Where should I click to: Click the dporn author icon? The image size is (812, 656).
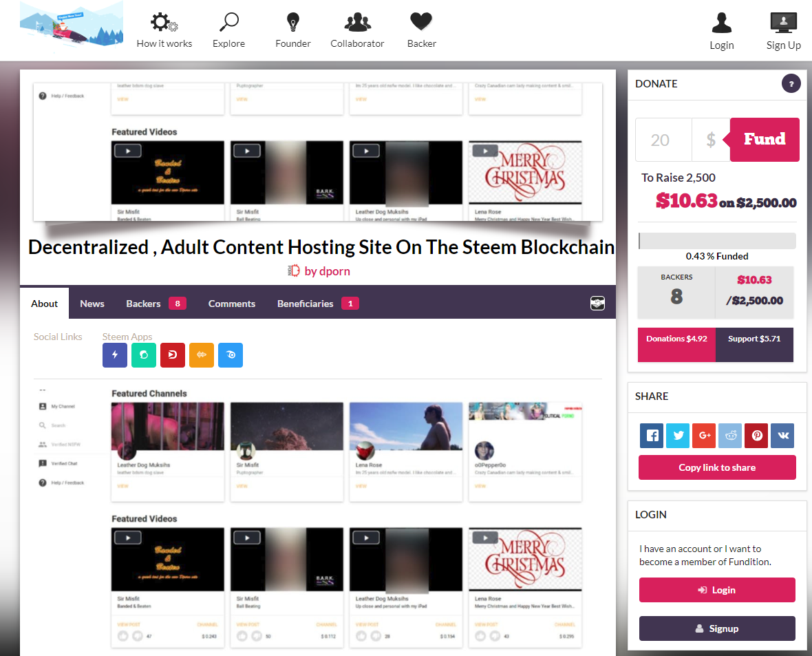tap(294, 271)
